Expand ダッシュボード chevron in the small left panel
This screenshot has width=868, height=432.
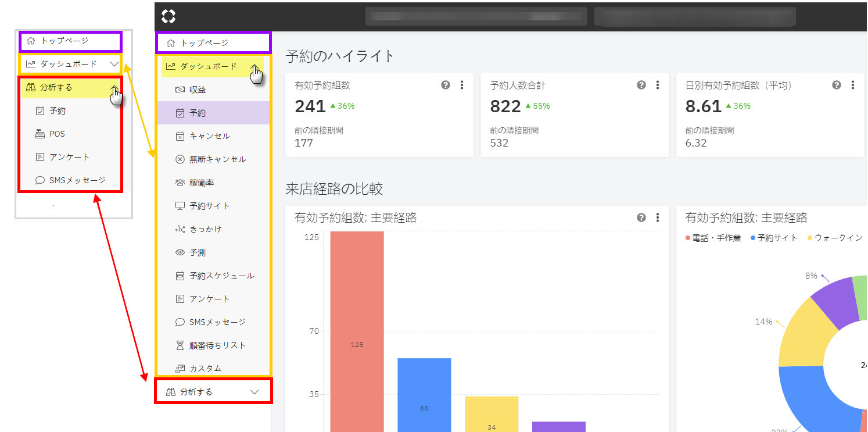pos(114,64)
